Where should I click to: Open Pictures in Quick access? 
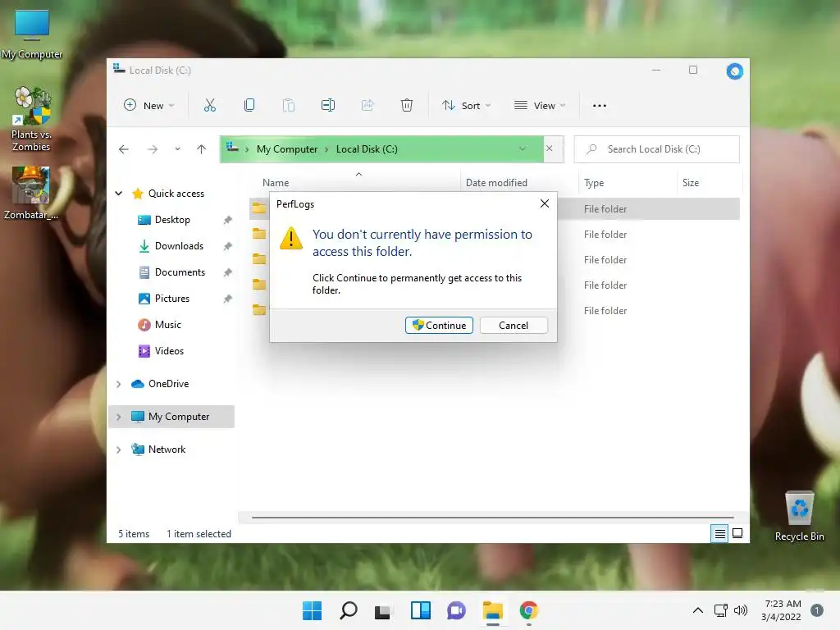point(172,299)
